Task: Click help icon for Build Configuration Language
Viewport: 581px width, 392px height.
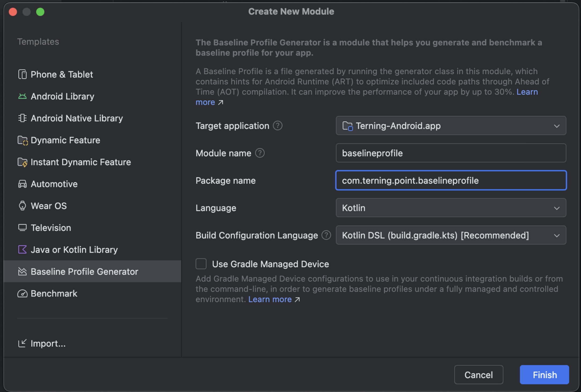Action: point(326,235)
